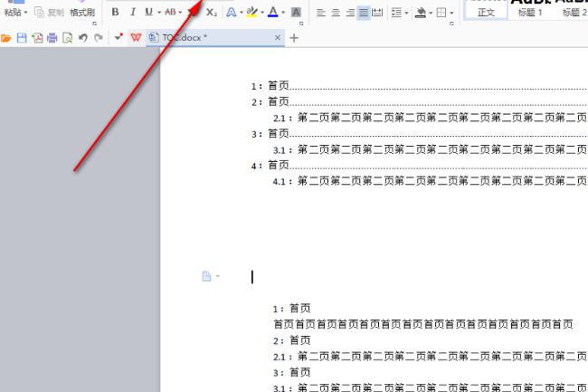Expand the line spacing dropdown
The width and height of the screenshot is (588, 392).
pos(406,14)
